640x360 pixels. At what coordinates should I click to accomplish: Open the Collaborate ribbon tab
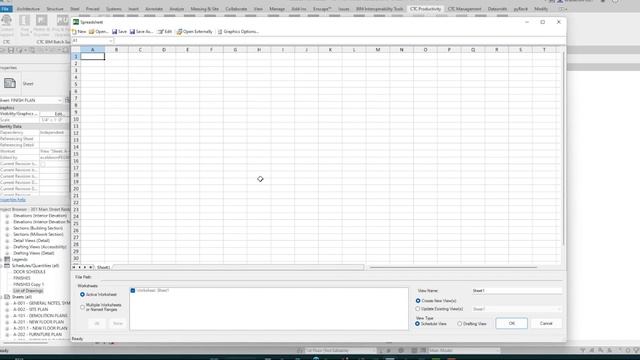coord(236,9)
